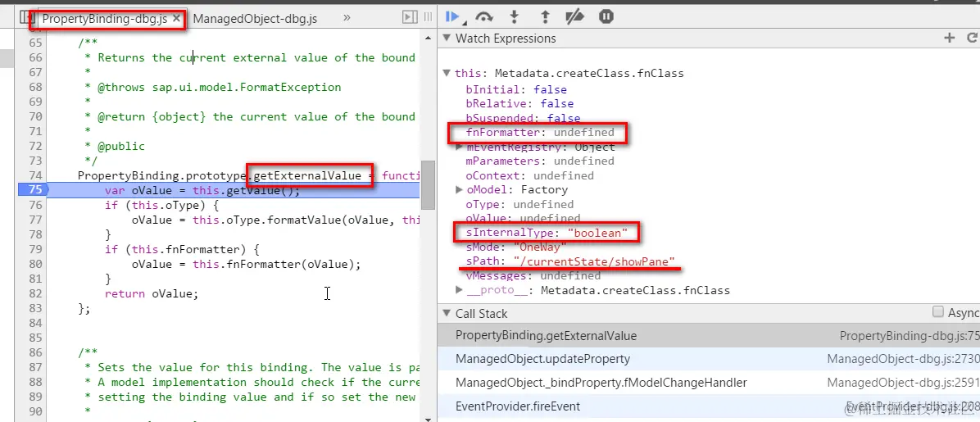This screenshot has height=422, width=980.
Task: Open the ManagedObject-dbg.js:2730 source link
Action: [x=903, y=359]
